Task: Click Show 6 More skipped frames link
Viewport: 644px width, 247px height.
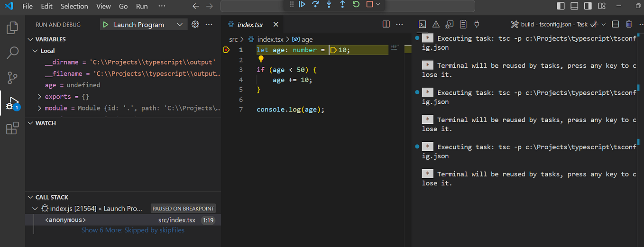Action: (133, 230)
